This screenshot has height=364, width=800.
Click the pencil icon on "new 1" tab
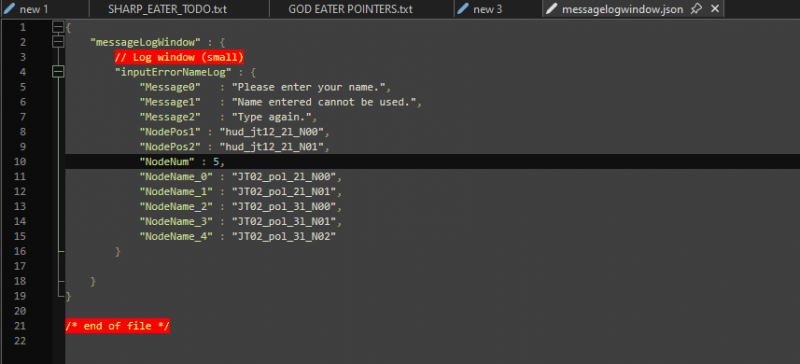(10, 9)
